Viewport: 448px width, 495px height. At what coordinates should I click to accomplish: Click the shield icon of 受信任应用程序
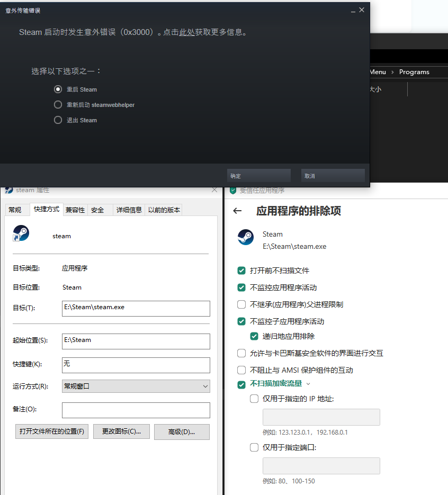233,191
